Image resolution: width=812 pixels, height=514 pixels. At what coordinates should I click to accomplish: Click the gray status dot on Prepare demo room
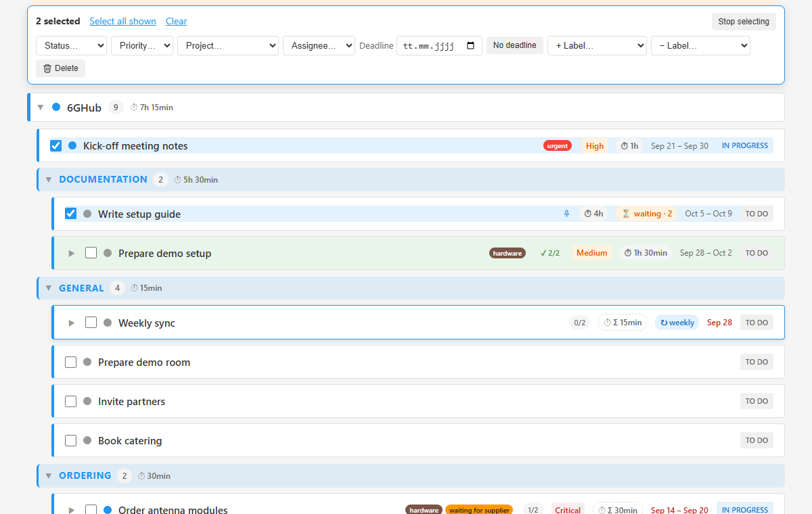[x=87, y=362]
